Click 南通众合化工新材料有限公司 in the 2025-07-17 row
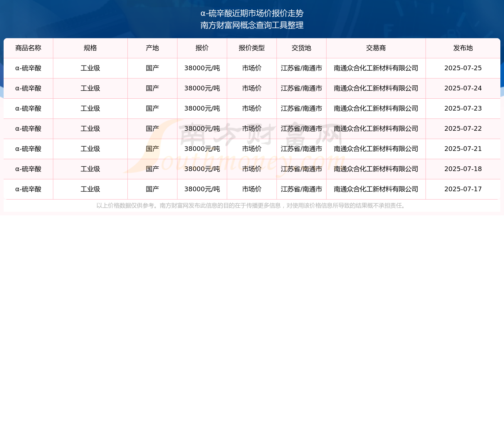This screenshot has width=504, height=434. (x=376, y=189)
